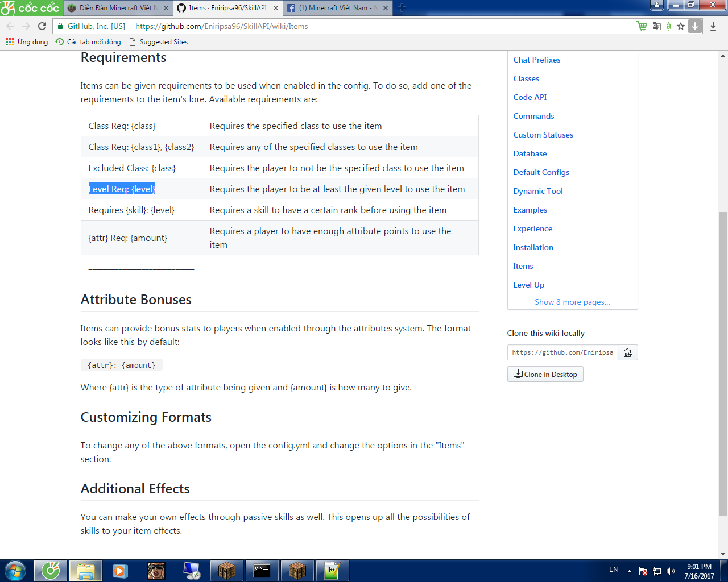728x582 pixels.
Task: Open the new tab plus button
Action: [x=402, y=8]
